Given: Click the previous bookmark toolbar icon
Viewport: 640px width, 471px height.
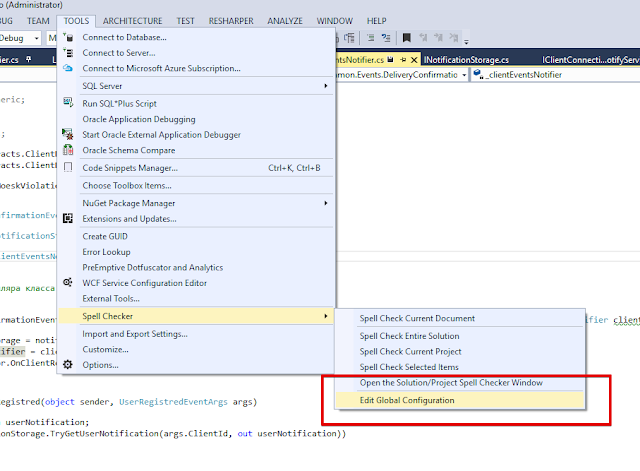Looking at the screenshot, I should point(423,38).
